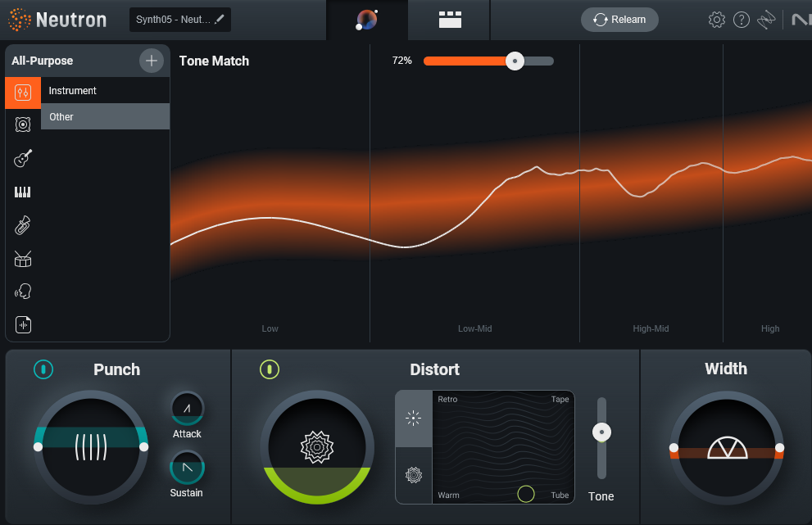812x525 pixels.
Task: Click the distortion XY pad puck
Action: pos(525,494)
